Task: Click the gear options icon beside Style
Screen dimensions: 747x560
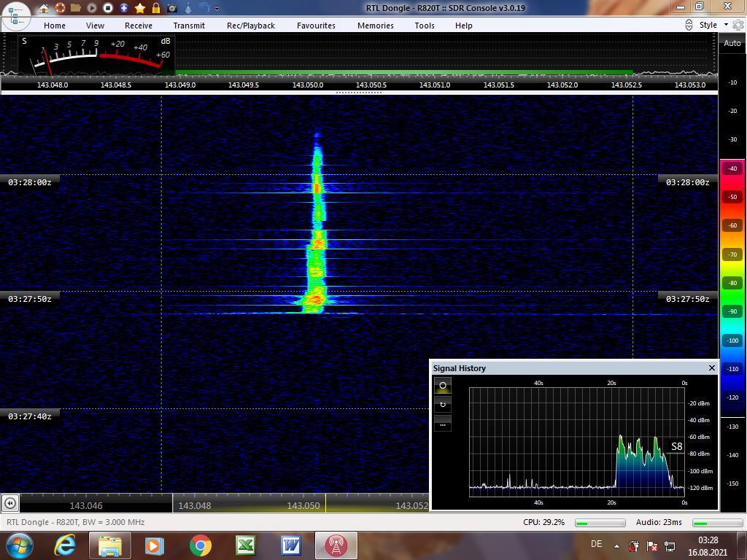Action: [x=738, y=25]
